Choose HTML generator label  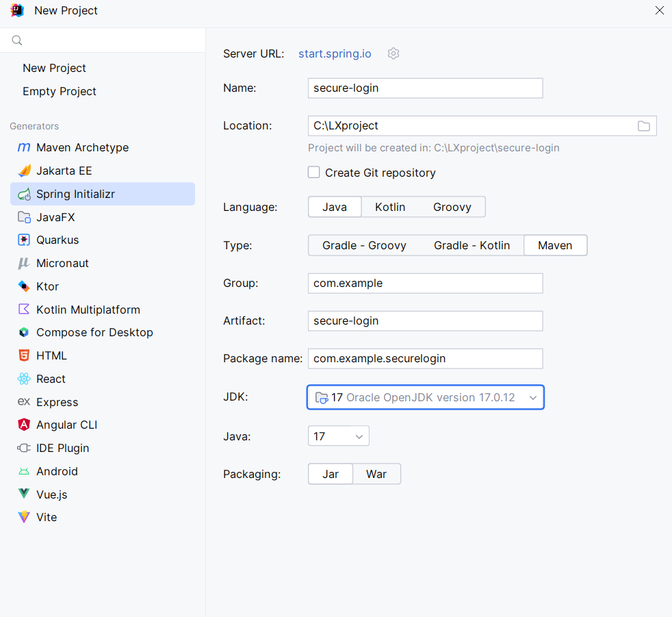click(51, 355)
